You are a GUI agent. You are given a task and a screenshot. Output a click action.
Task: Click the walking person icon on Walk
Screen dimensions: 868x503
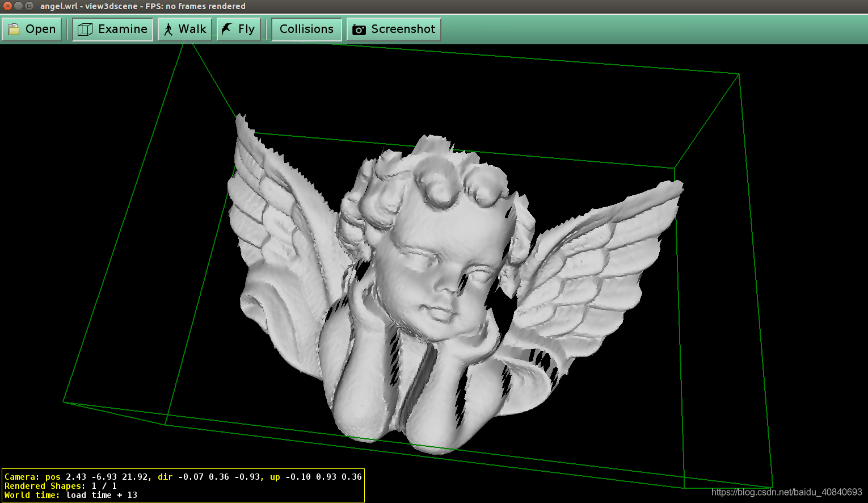[167, 29]
